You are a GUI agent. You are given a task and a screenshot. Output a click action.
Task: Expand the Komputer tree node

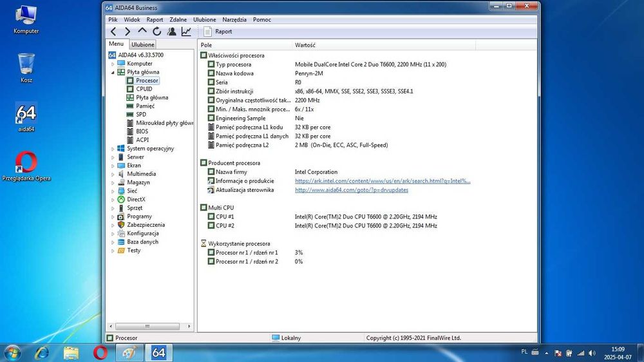(113, 64)
